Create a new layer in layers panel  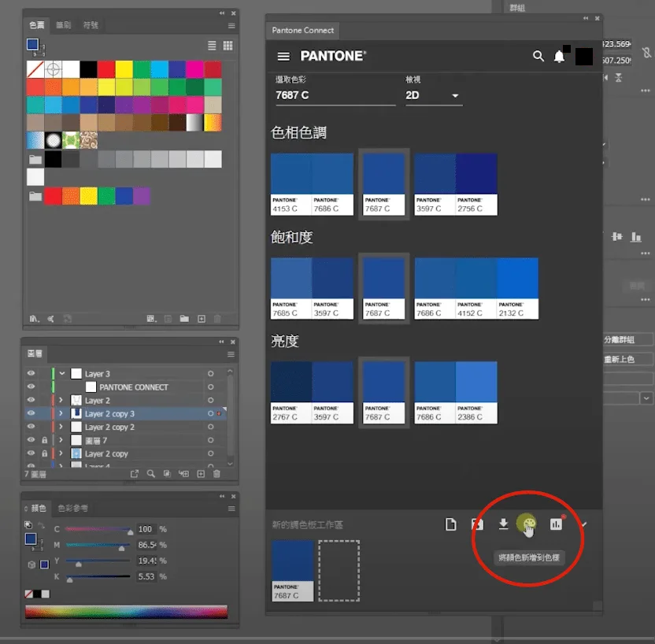[201, 474]
